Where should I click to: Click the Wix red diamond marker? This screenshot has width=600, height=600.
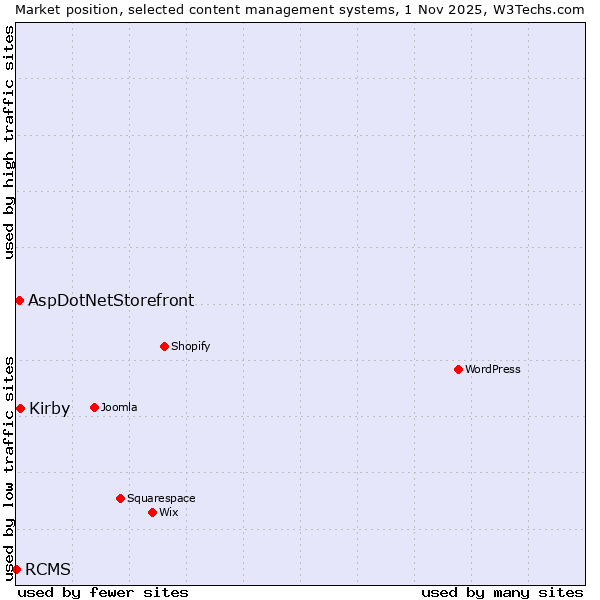(152, 512)
